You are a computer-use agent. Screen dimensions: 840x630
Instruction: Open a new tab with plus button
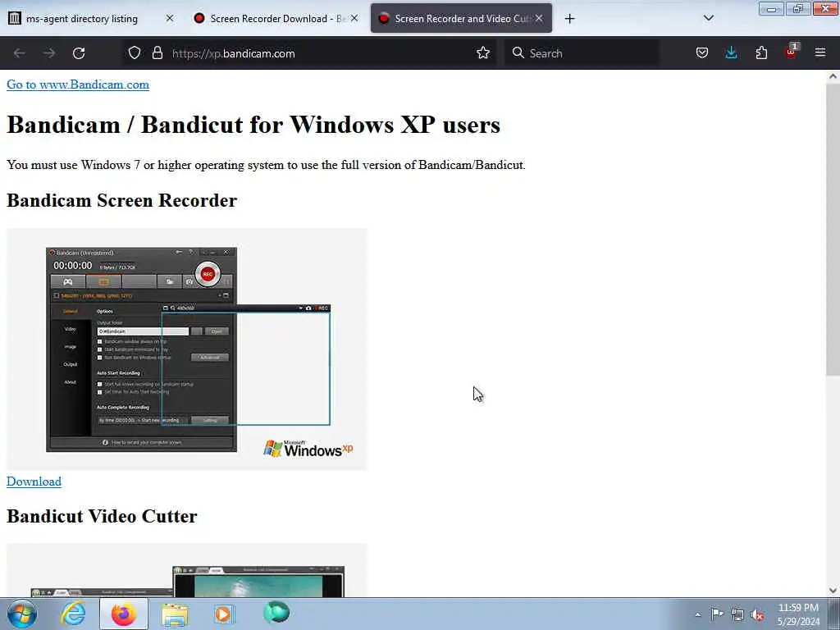coord(569,19)
